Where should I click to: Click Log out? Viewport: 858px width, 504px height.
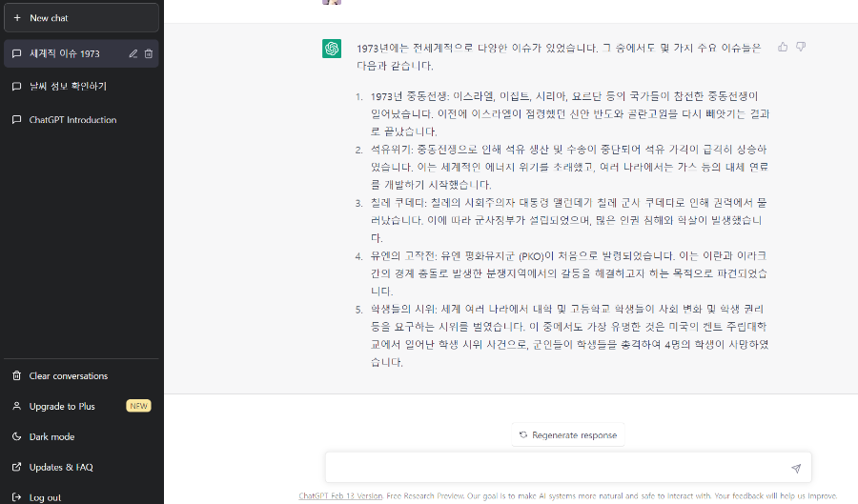coord(81,497)
